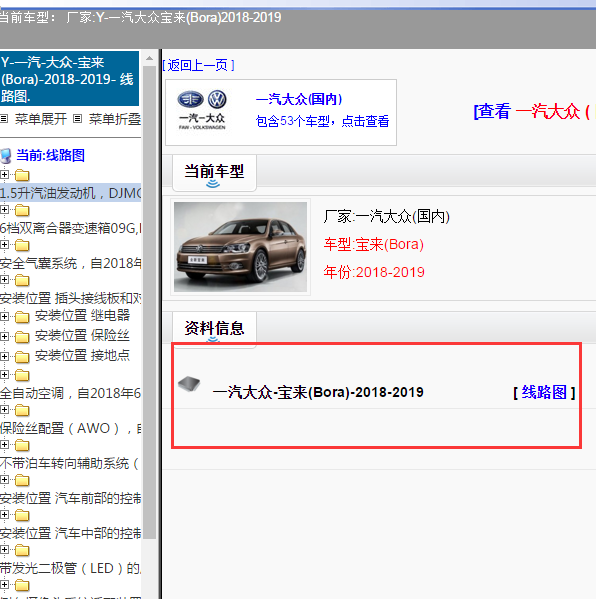Select 6档双离合器变速箱09G tree item
The height and width of the screenshot is (599, 596).
click(70, 228)
